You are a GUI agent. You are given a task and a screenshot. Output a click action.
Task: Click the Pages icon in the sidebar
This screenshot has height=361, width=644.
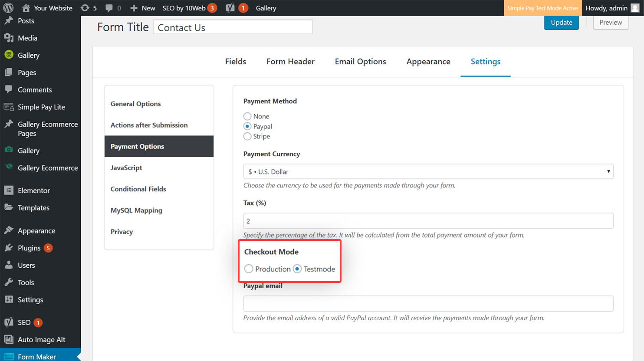pos(9,72)
